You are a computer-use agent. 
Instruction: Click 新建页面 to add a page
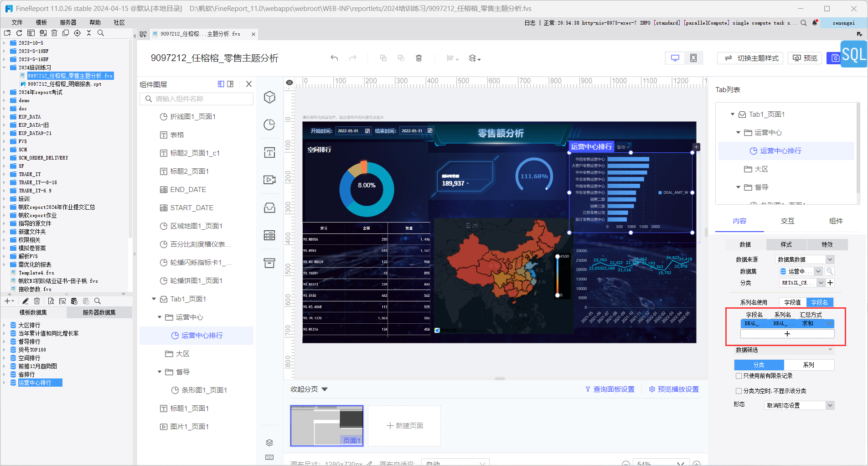(404, 425)
